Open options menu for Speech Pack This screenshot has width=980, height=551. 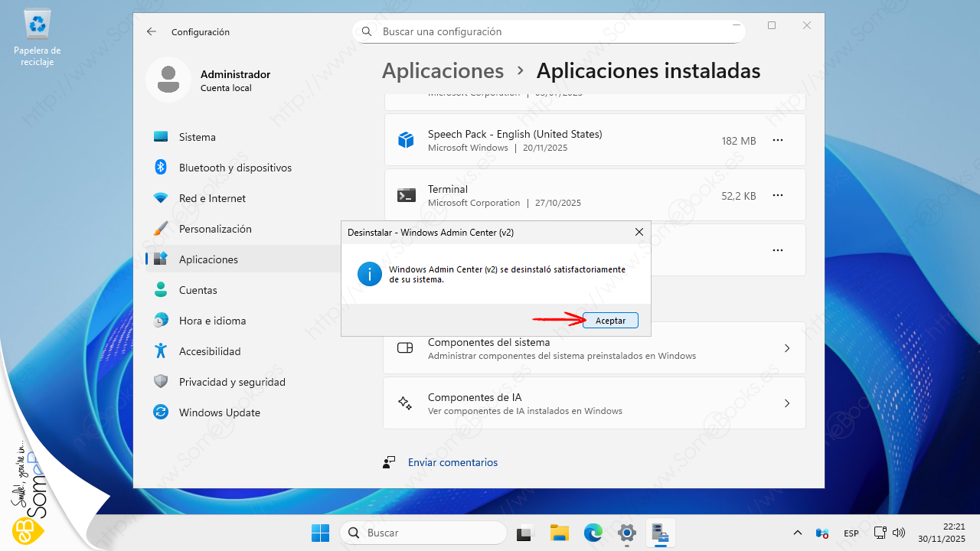778,141
